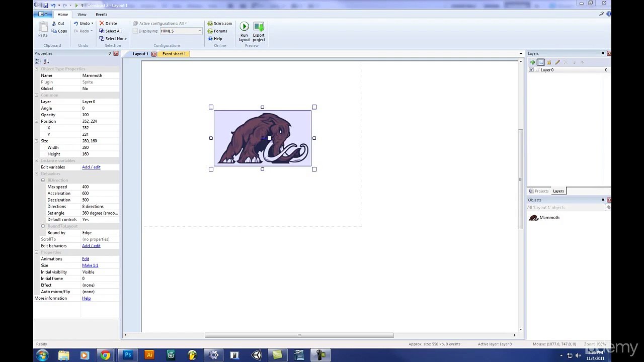Click the Mammoth sprite on the layout

(x=263, y=138)
